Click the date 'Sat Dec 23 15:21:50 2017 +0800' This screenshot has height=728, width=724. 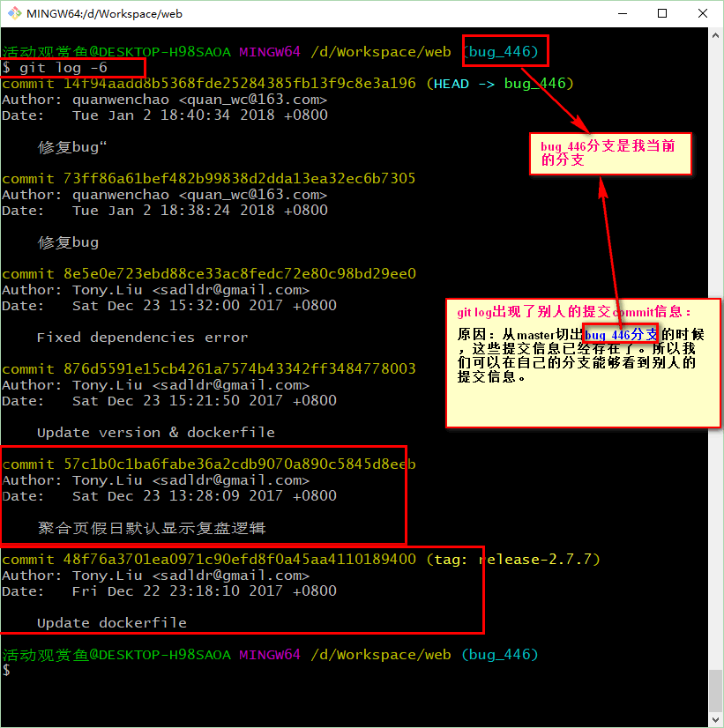pyautogui.click(x=205, y=401)
